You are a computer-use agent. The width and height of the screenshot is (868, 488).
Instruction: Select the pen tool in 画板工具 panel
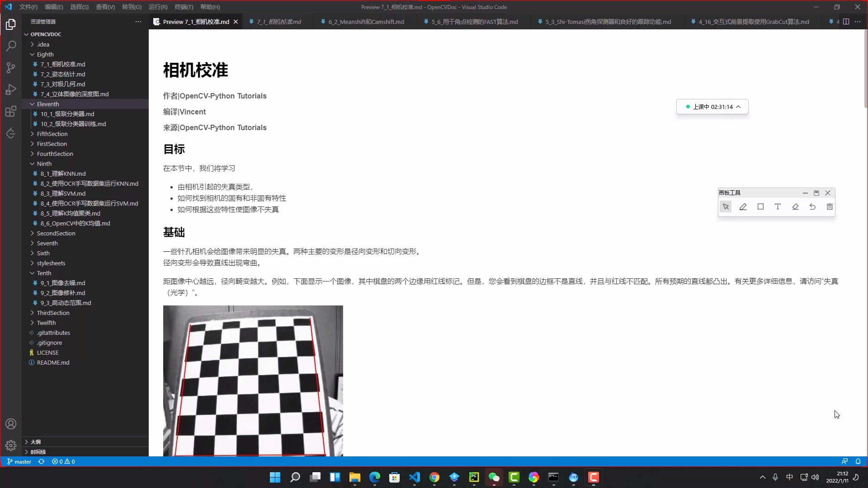pyautogui.click(x=743, y=206)
